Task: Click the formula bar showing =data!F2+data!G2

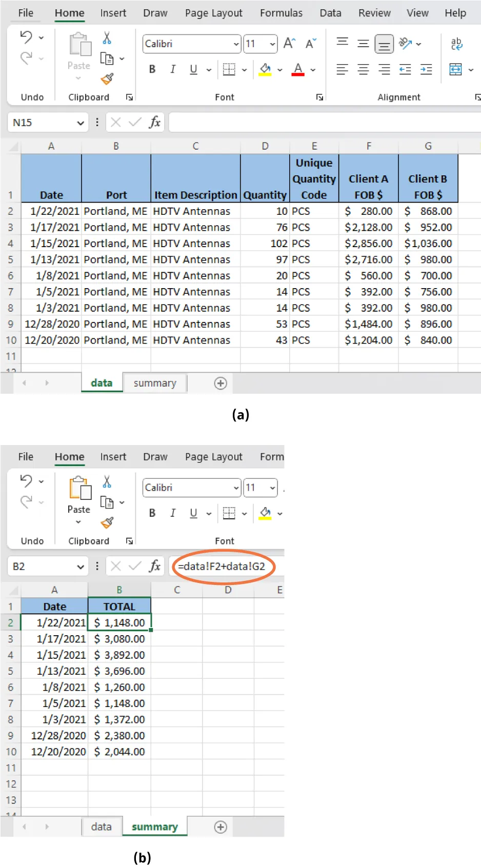Action: [222, 567]
